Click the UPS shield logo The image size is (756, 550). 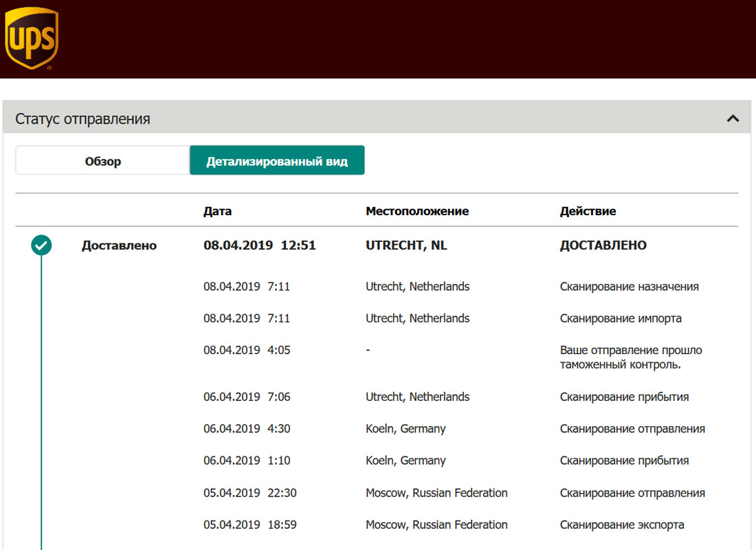[32, 38]
